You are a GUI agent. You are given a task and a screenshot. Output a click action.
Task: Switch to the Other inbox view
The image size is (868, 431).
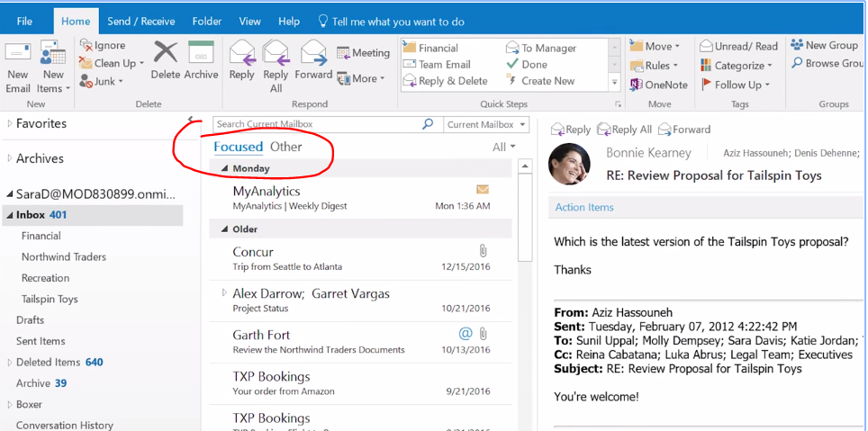[x=286, y=147]
